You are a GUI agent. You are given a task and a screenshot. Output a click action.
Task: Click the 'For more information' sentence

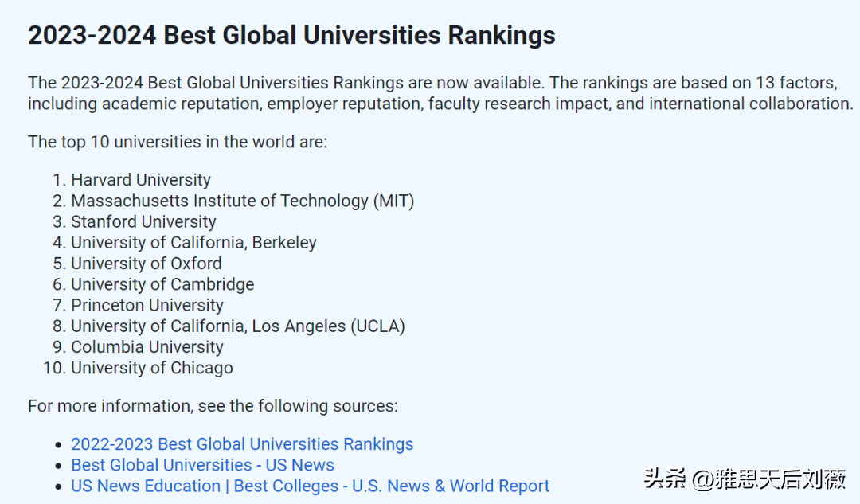[213, 406]
